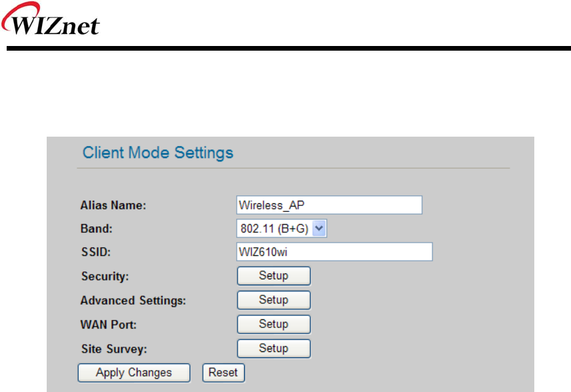Focus the SSID input box
The width and height of the screenshot is (571, 392).
334,251
